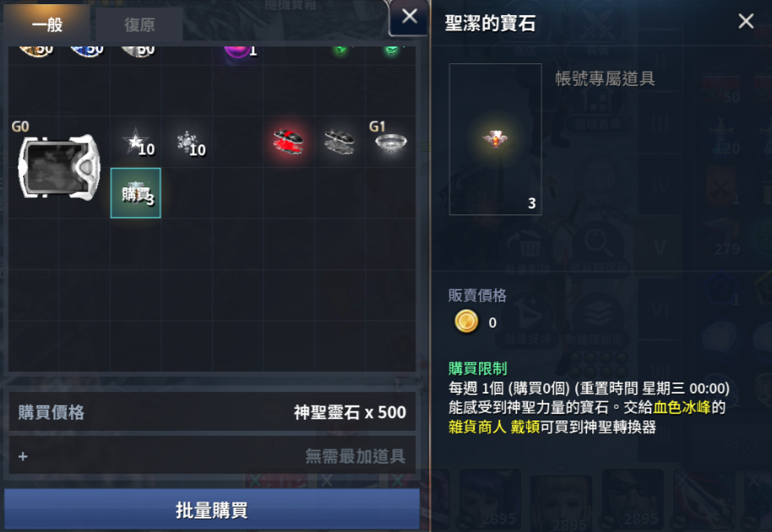Select the highlighted 購買 item slot
The image size is (772, 532).
[136, 193]
